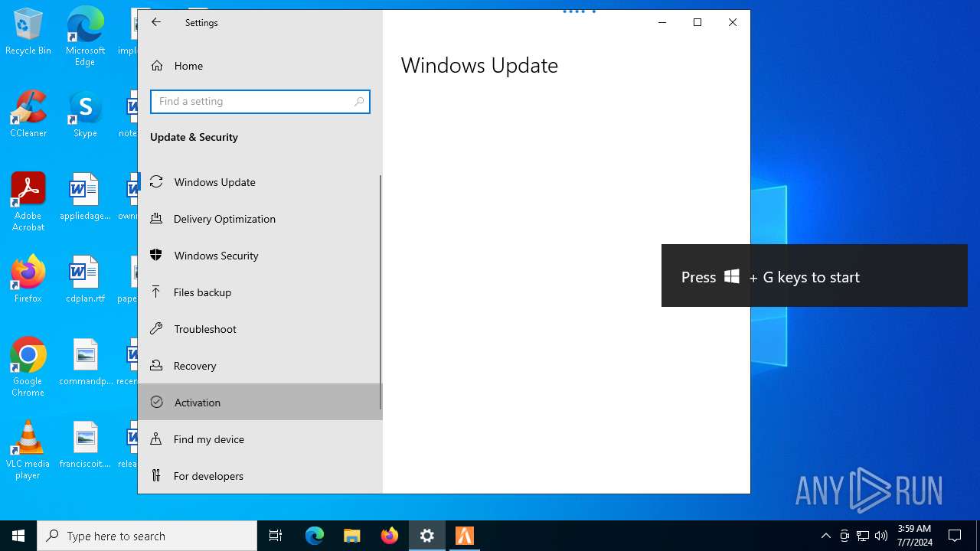Select the franciscoit image file on desktop
Screen dimensions: 980x551
coord(85,445)
